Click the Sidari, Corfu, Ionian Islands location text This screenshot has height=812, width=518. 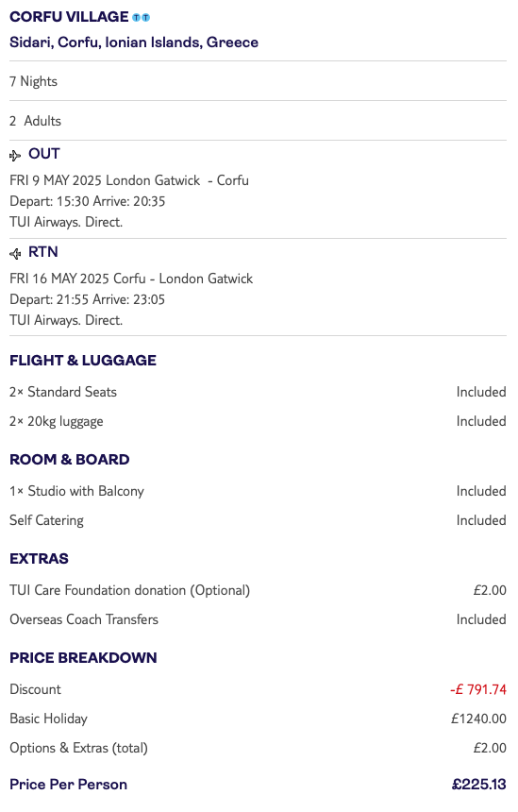tap(134, 42)
